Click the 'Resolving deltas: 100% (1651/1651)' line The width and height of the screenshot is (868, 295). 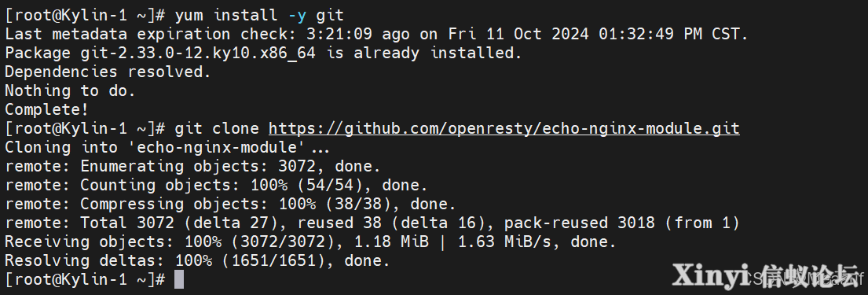(x=198, y=260)
